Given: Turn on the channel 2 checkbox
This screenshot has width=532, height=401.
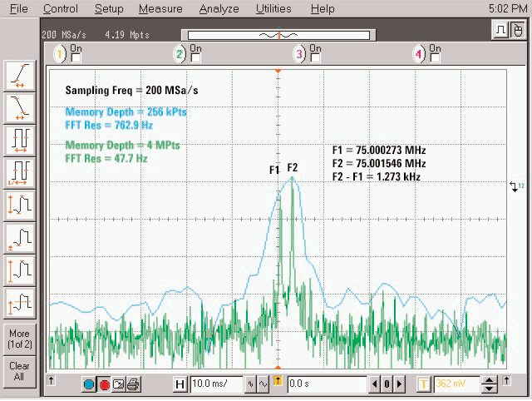Looking at the screenshot, I should point(195,57).
